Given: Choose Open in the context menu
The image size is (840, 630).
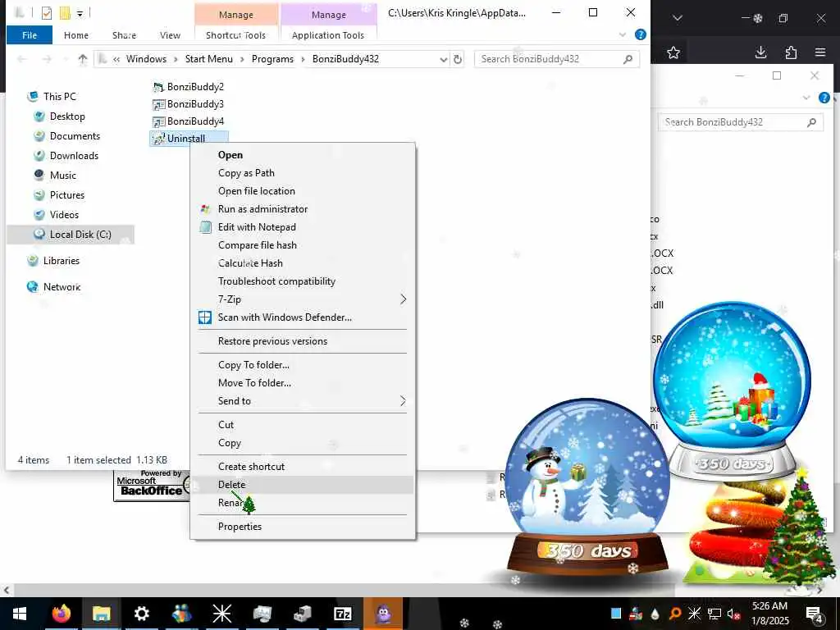Looking at the screenshot, I should coord(303,155).
